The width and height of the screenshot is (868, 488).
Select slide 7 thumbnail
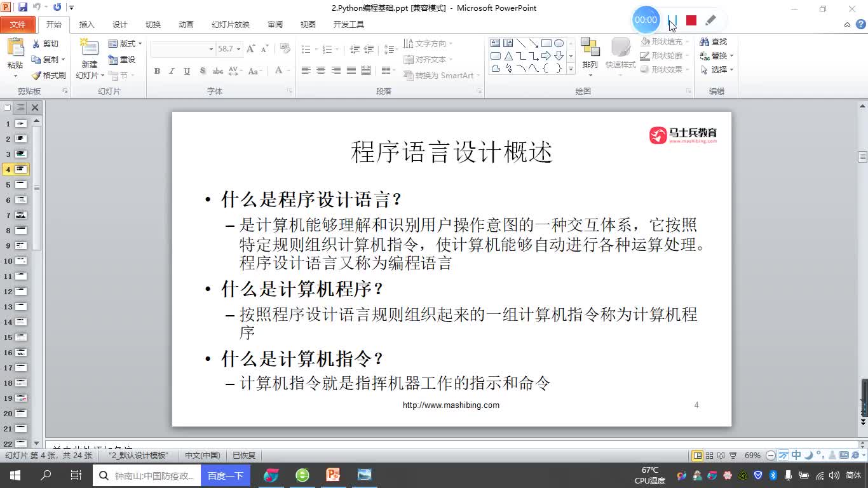(x=21, y=215)
